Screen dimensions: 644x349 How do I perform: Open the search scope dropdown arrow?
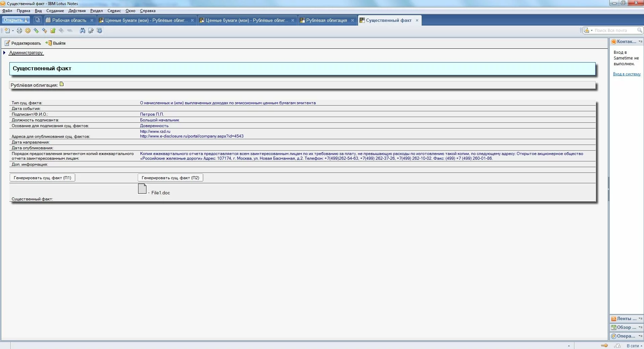tap(592, 31)
